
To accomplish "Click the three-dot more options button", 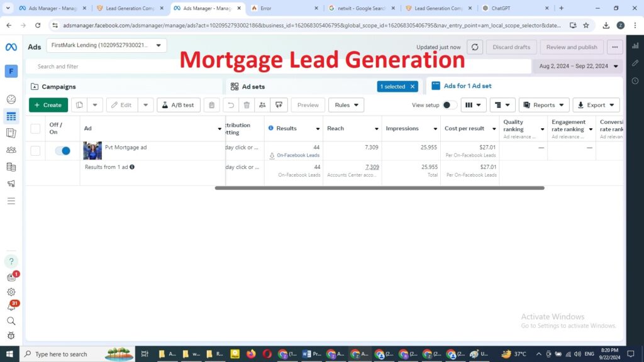I will pyautogui.click(x=615, y=47).
